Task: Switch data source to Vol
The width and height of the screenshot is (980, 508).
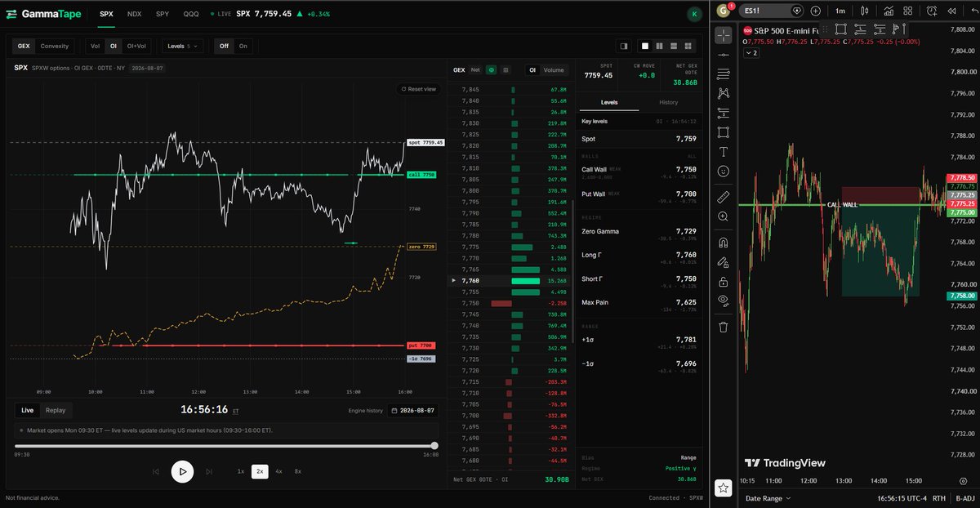Action: (x=95, y=47)
